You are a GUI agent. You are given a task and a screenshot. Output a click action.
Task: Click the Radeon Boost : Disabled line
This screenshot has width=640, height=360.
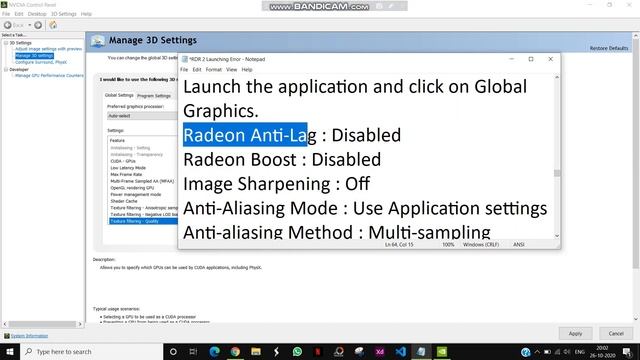[x=282, y=160]
